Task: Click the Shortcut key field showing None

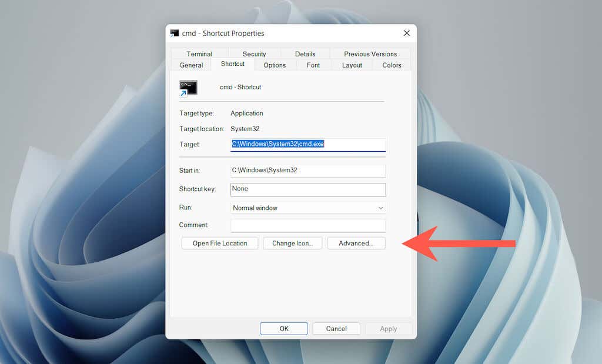Action: [307, 189]
